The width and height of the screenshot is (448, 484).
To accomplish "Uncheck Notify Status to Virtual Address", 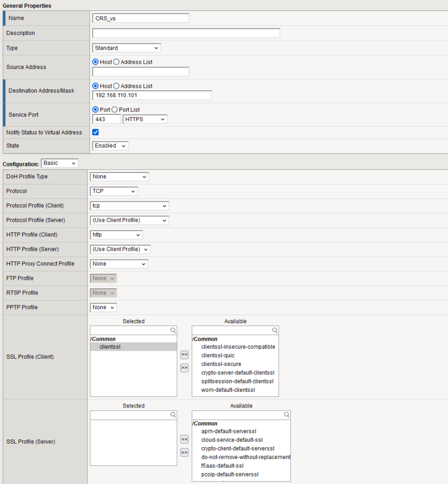I will pos(95,132).
